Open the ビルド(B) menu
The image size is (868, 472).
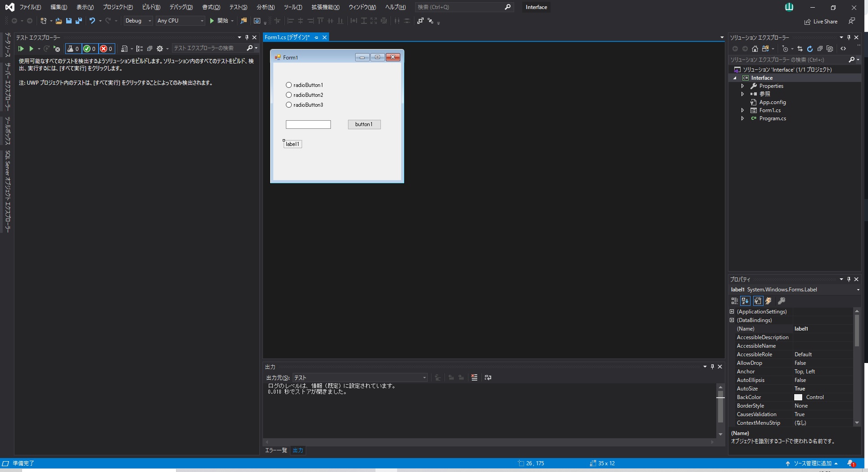(x=151, y=7)
